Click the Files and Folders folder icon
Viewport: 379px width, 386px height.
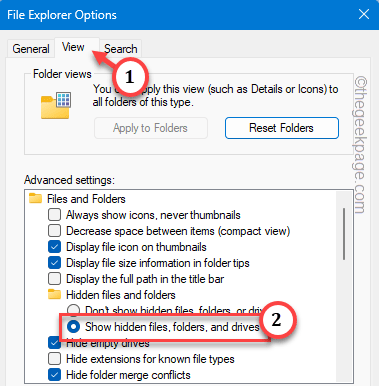click(35, 199)
